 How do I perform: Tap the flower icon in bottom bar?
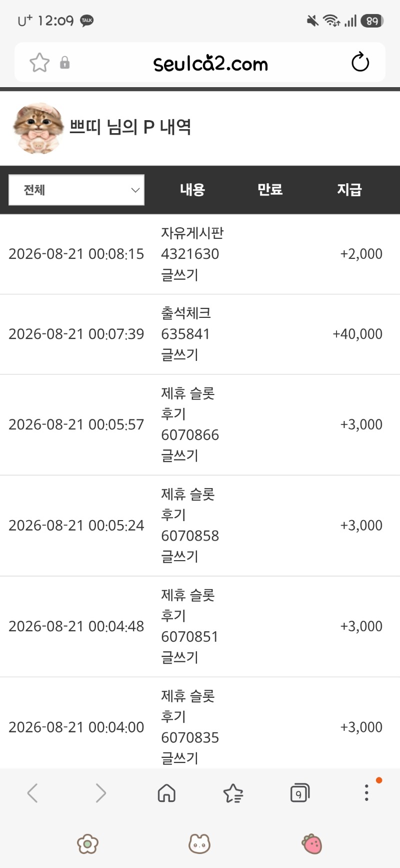87,844
